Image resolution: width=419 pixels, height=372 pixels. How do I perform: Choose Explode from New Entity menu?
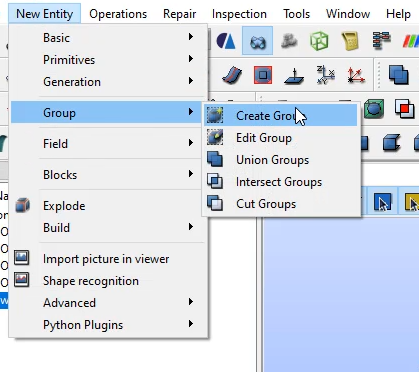(108, 206)
